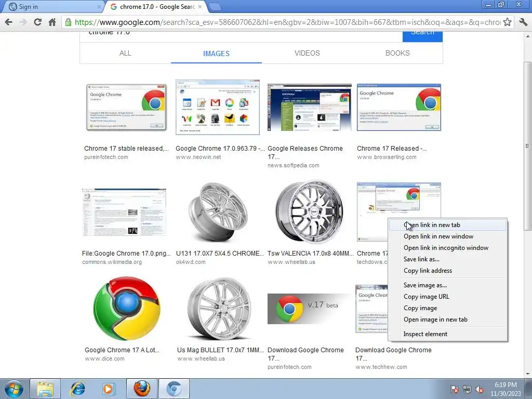Screen dimensions: 532x399
Task: Open Google Releases Chrome 17 thumbnail
Action: tap(310, 107)
